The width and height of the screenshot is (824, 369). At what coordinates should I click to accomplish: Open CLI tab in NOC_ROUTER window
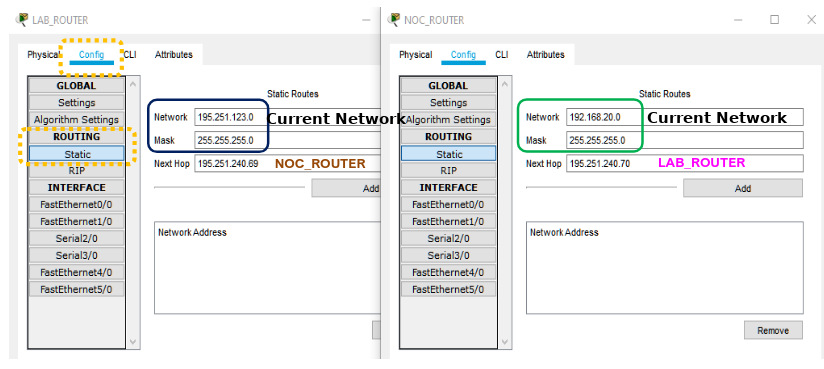pos(501,55)
